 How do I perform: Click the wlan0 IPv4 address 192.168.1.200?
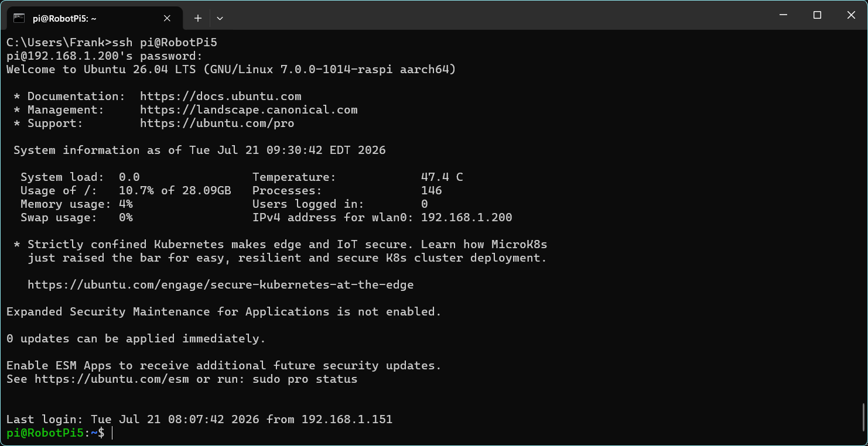(467, 217)
